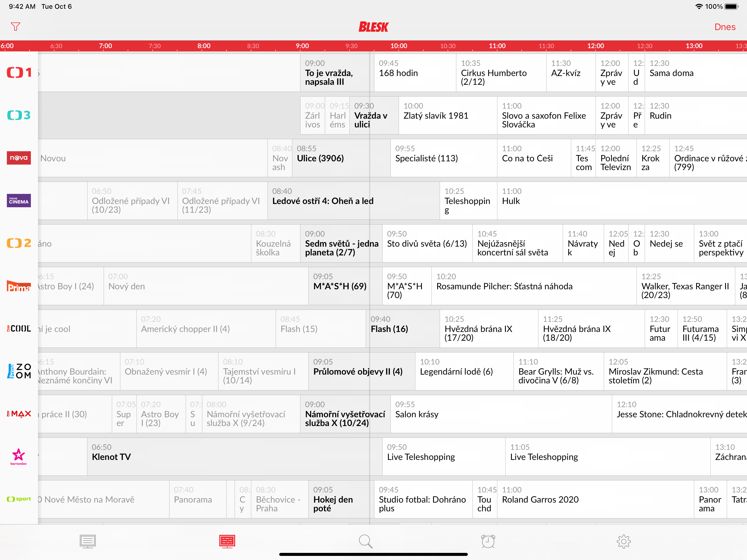The width and height of the screenshot is (747, 560).
Task: Tap the ČT1 channel logo
Action: (19, 73)
